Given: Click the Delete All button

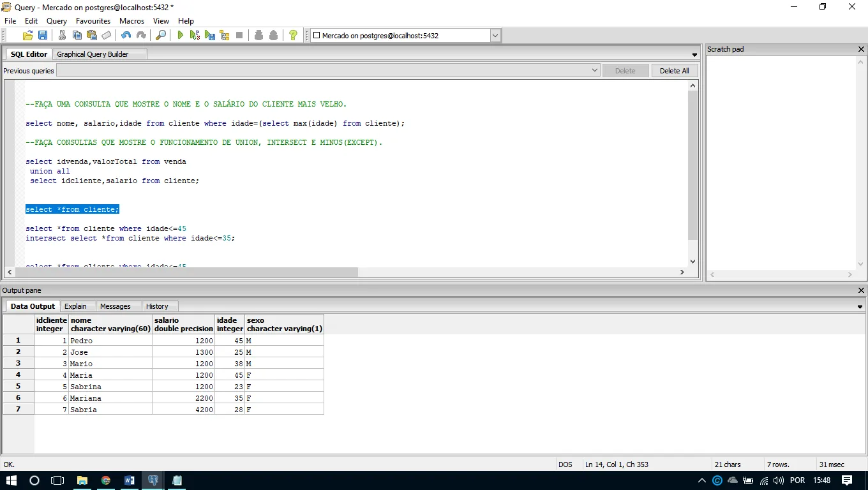Looking at the screenshot, I should 674,71.
